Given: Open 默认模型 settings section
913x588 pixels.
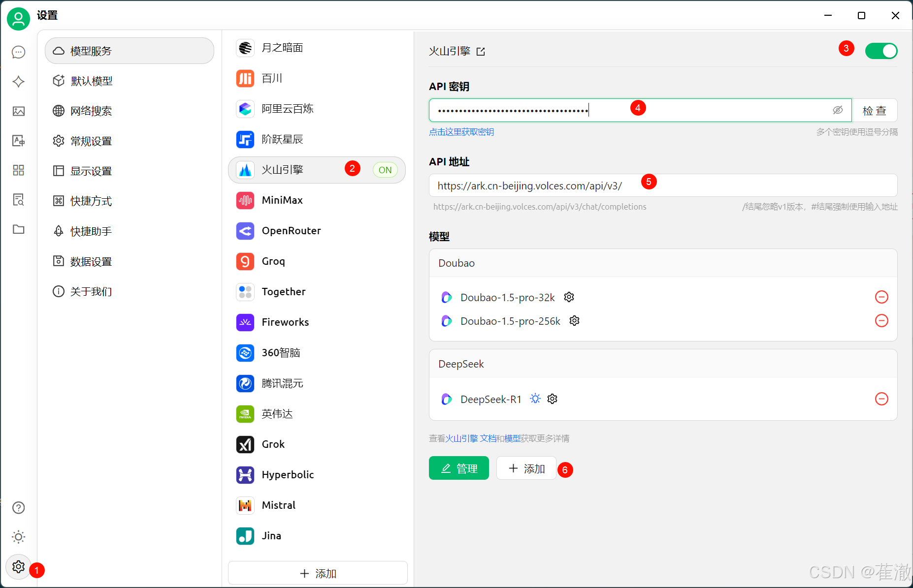Looking at the screenshot, I should [130, 81].
